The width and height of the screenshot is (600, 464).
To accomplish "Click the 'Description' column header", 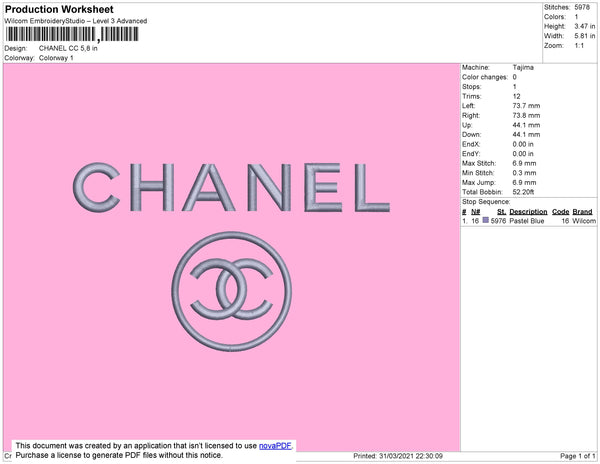I will pyautogui.click(x=528, y=212).
